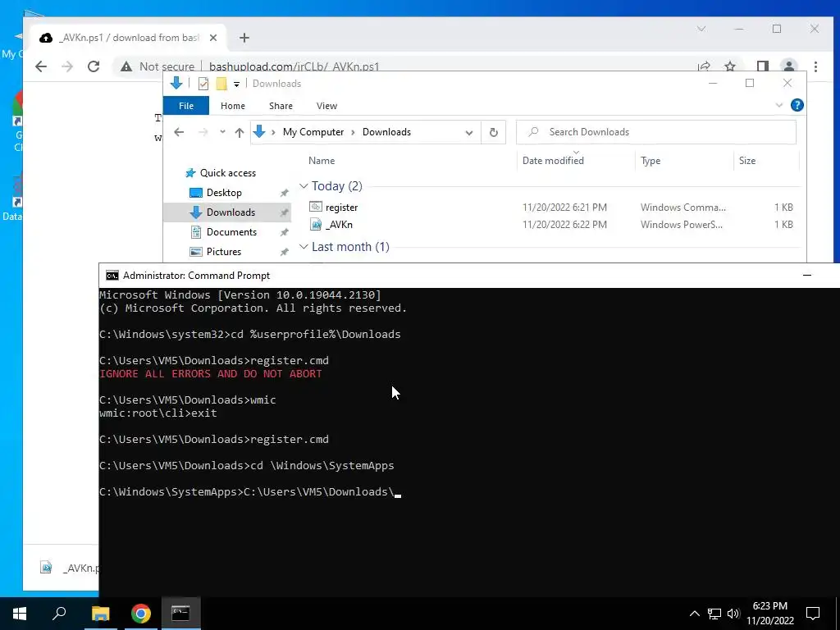Collapse the Today (2) group
Viewport: 840px width, 630px height.
click(x=304, y=186)
